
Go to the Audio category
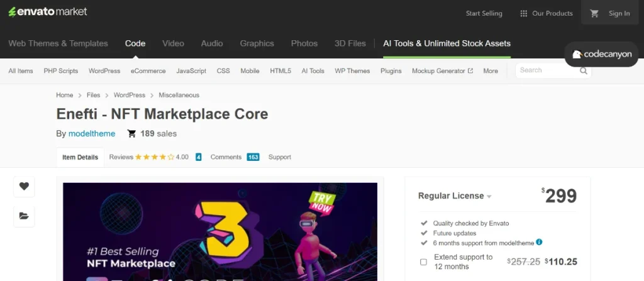tap(212, 43)
